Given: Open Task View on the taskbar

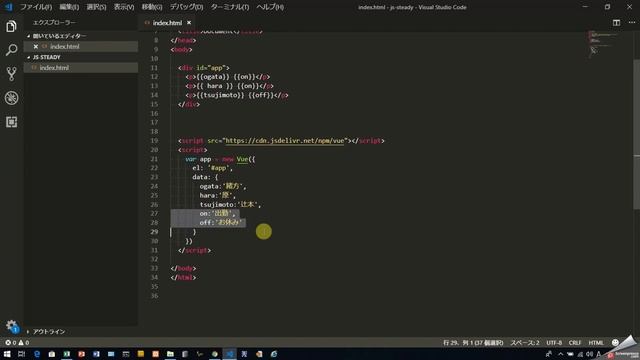Looking at the screenshot, I should (x=22, y=354).
